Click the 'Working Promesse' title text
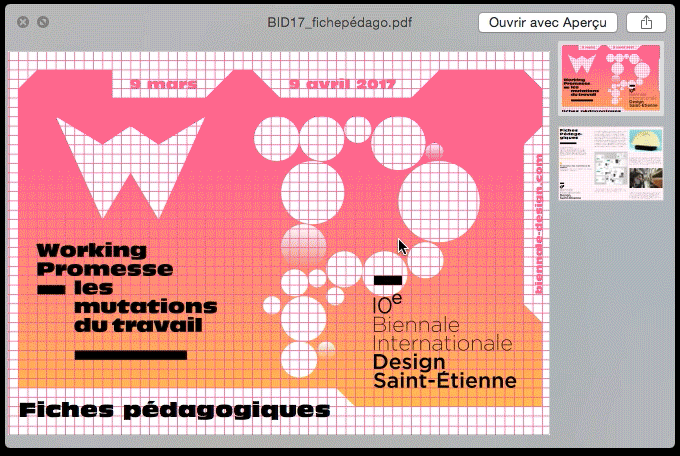Screen dimensions: 680x456 pos(105,259)
